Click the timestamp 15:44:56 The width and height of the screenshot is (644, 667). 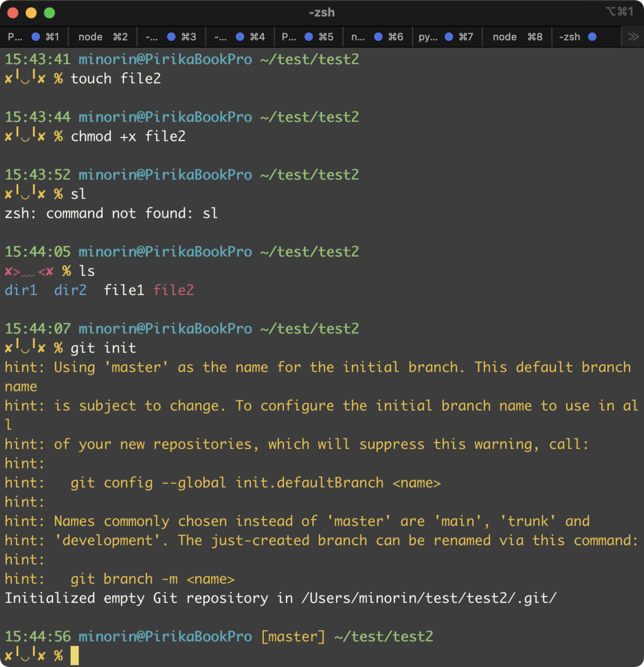tap(38, 636)
